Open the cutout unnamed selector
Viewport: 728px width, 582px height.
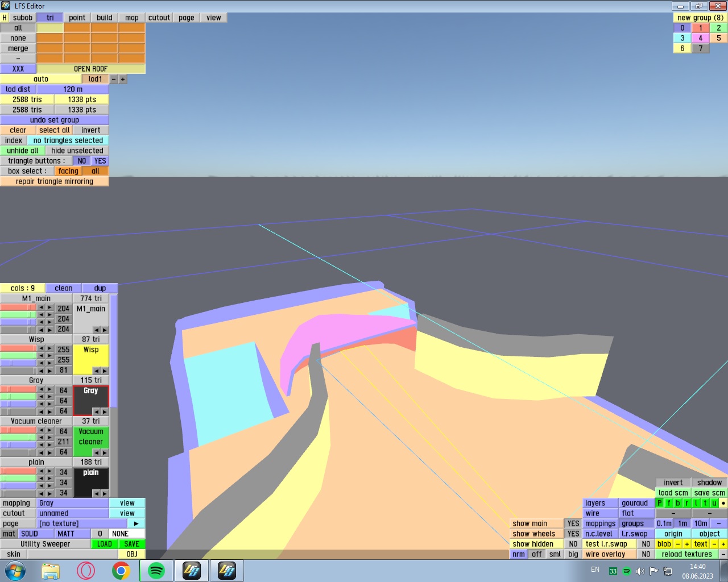tap(73, 513)
